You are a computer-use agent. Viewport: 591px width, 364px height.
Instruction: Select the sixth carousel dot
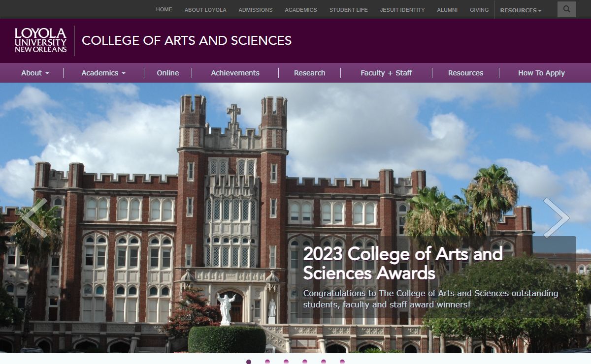click(342, 362)
